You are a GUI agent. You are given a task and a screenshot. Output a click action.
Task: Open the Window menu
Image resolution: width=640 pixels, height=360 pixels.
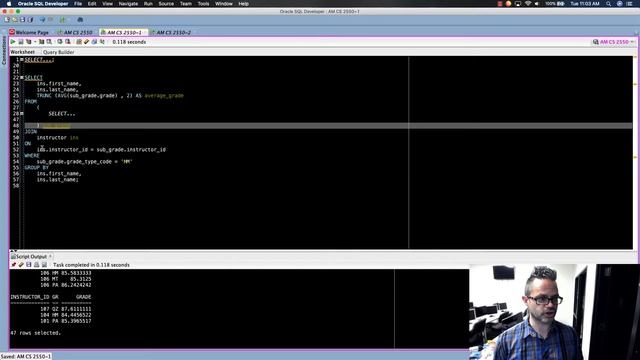(x=224, y=4)
